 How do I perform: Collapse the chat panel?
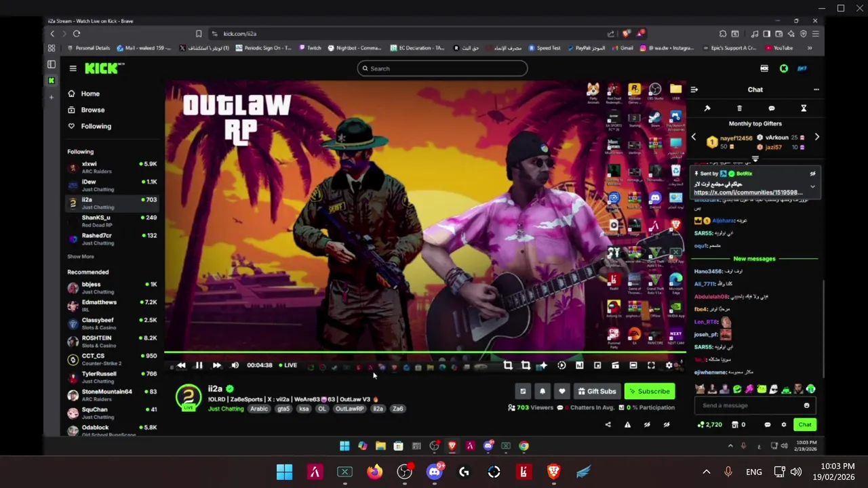click(x=694, y=89)
